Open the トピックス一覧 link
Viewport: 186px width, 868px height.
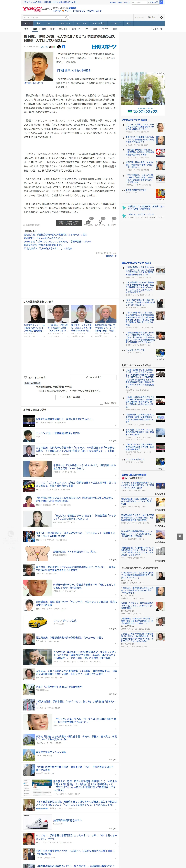(155, 29)
